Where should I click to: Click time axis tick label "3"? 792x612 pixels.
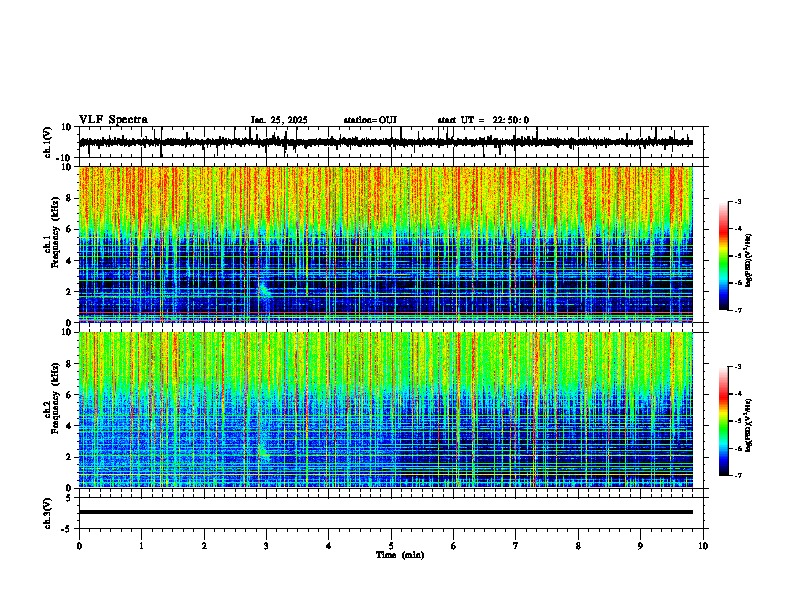point(266,546)
